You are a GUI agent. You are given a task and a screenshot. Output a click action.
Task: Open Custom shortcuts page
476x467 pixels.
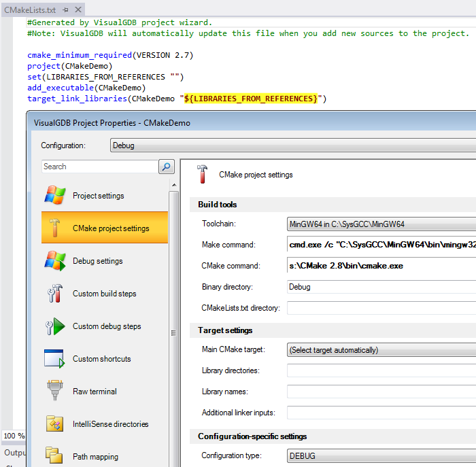pyautogui.click(x=105, y=359)
